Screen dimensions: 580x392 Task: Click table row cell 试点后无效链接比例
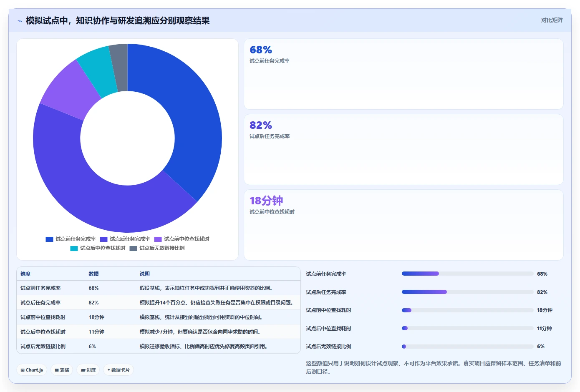(x=43, y=347)
